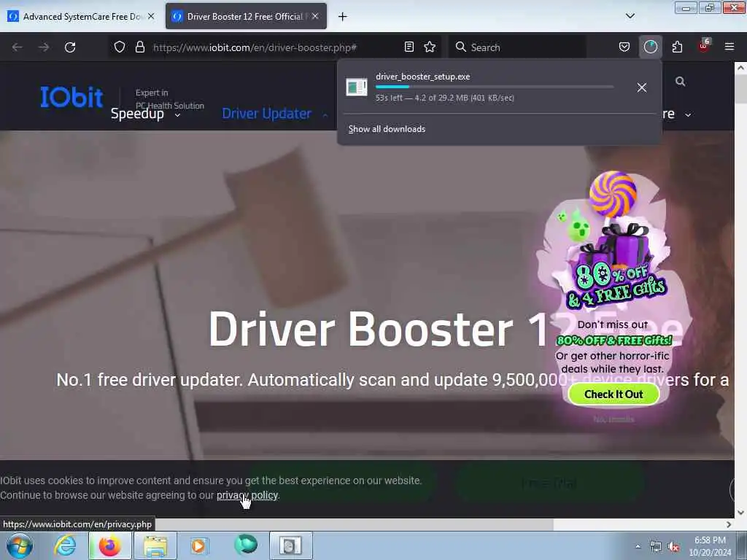The height and width of the screenshot is (560, 747).
Task: Open the Driver Updater navigation menu
Action: 274,114
